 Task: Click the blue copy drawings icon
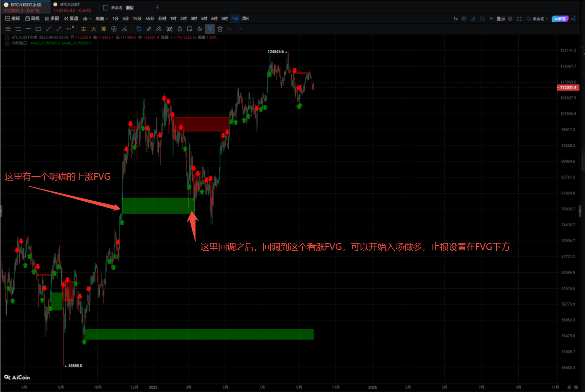[139, 29]
